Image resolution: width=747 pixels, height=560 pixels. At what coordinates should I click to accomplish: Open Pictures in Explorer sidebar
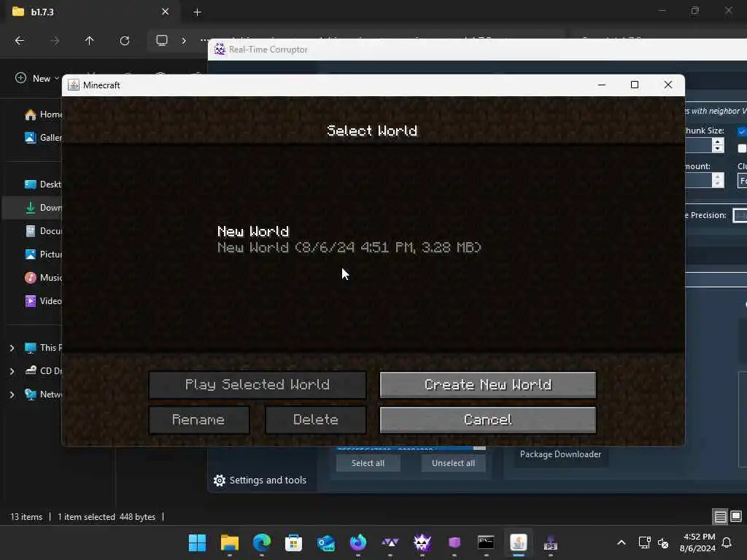point(43,254)
